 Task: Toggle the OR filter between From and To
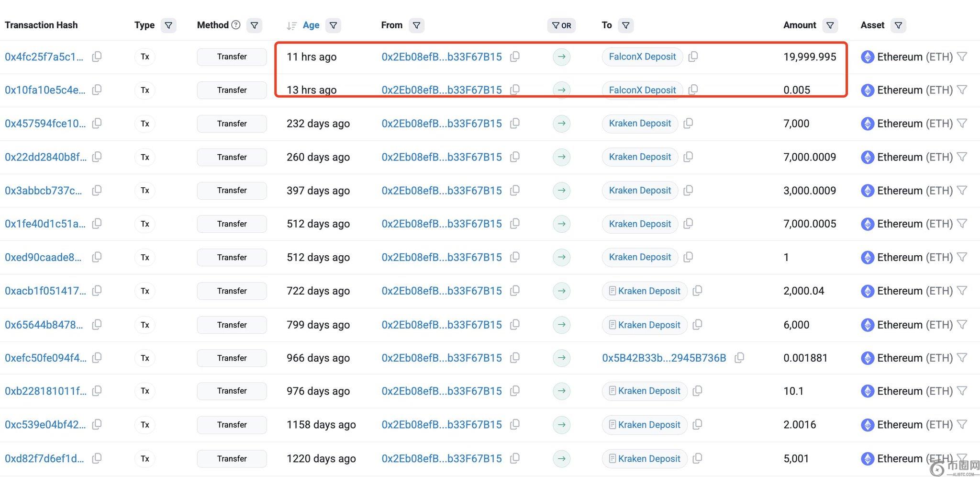click(561, 25)
